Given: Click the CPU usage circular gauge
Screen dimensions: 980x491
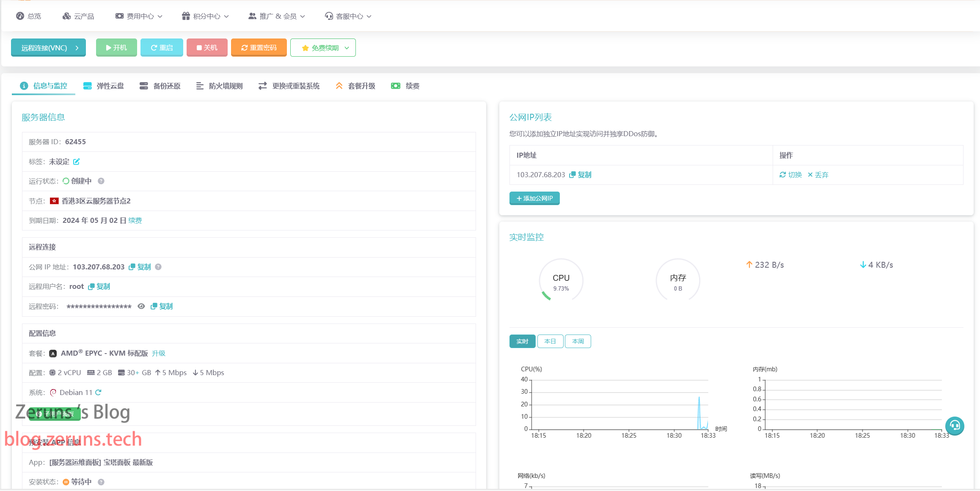Looking at the screenshot, I should click(x=561, y=280).
